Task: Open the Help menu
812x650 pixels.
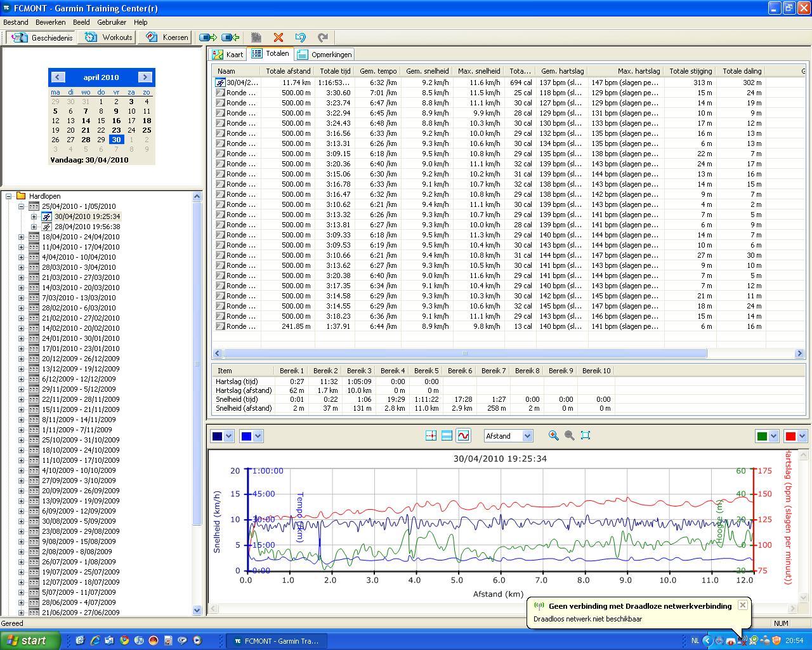Action: click(x=140, y=22)
